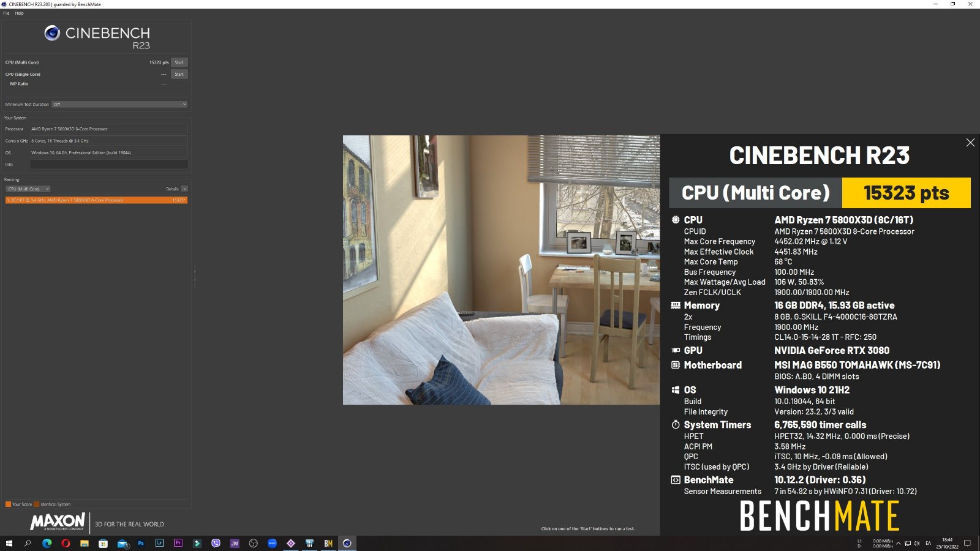
Task: Click the BENCHMATE logo
Action: pyautogui.click(x=820, y=515)
